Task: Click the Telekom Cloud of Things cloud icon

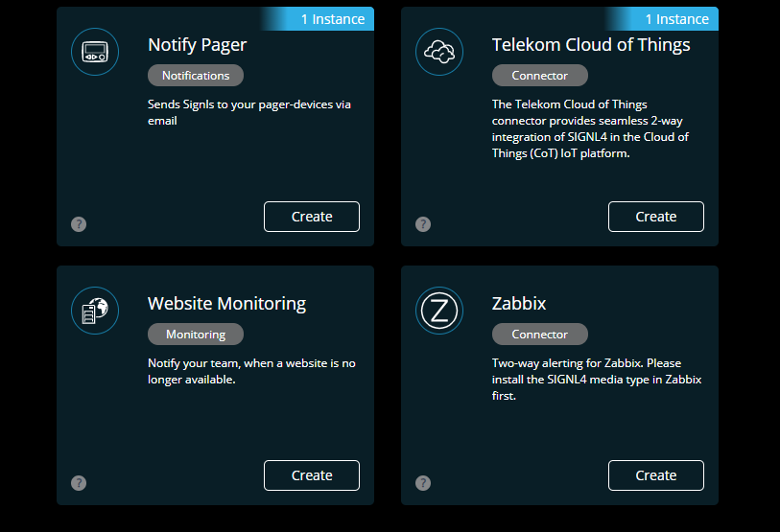Action: tap(439, 52)
